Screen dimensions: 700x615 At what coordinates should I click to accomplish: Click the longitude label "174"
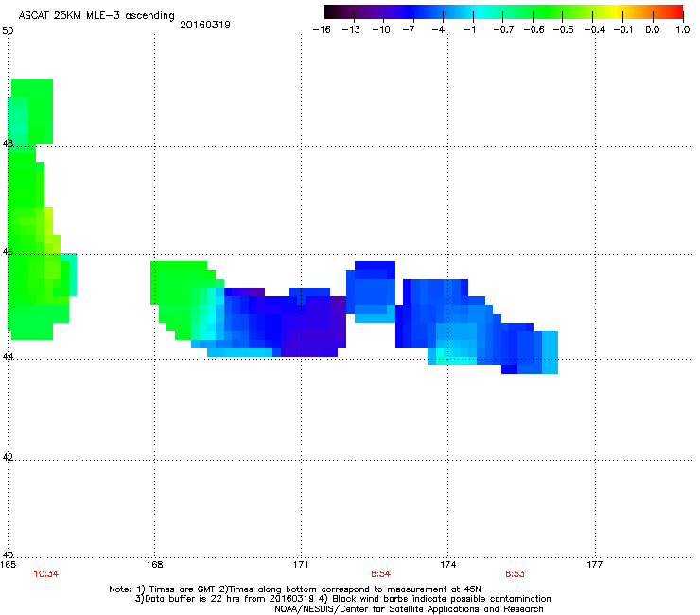point(447,565)
